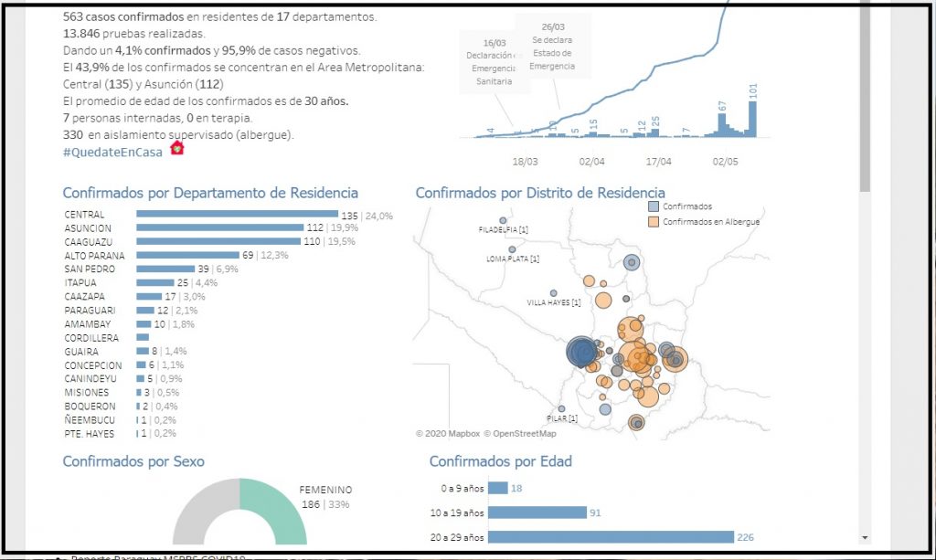Click the orange Confirmados en Albergue legend square
This screenshot has height=560, width=936.
pyautogui.click(x=653, y=222)
